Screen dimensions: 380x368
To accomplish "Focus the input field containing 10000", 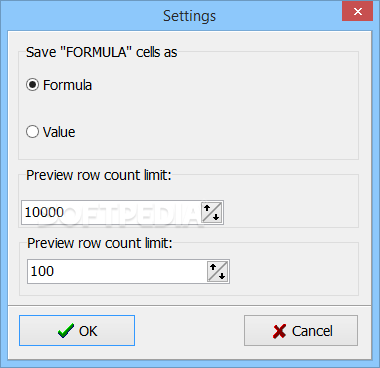I will tap(112, 212).
